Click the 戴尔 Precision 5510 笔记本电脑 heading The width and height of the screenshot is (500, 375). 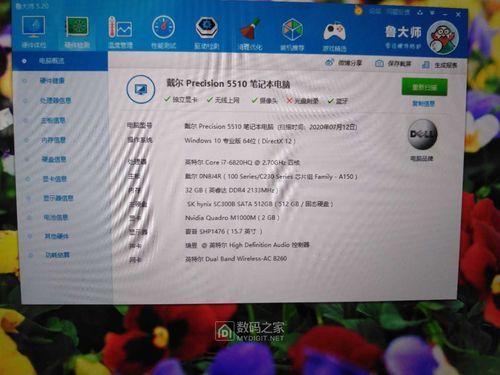(x=228, y=84)
